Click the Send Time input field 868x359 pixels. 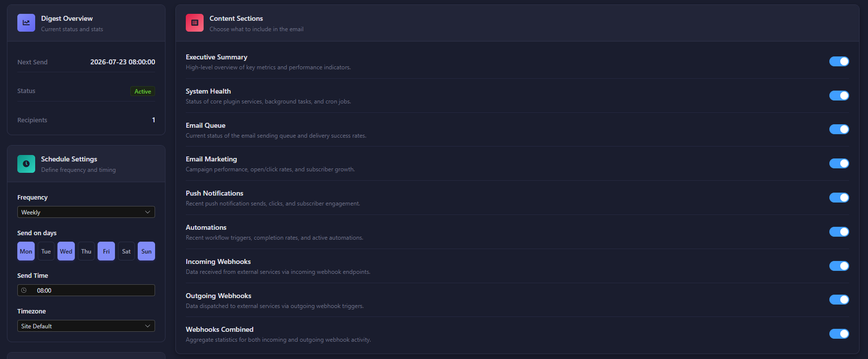coord(86,290)
